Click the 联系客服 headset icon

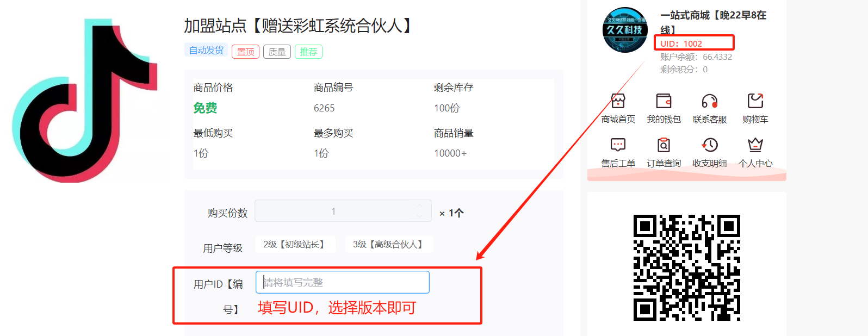[x=709, y=101]
